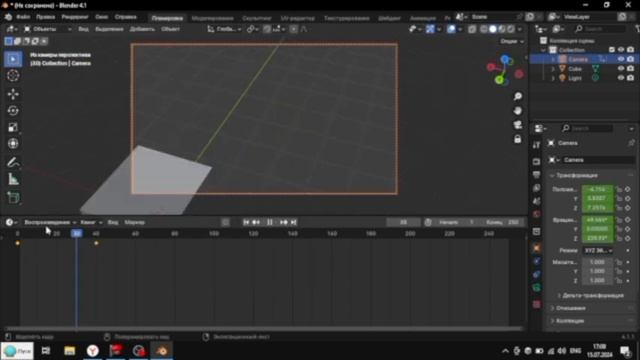The image size is (640, 360).
Task: Uncheck the Collection exclude checkbox
Action: click(x=611, y=50)
